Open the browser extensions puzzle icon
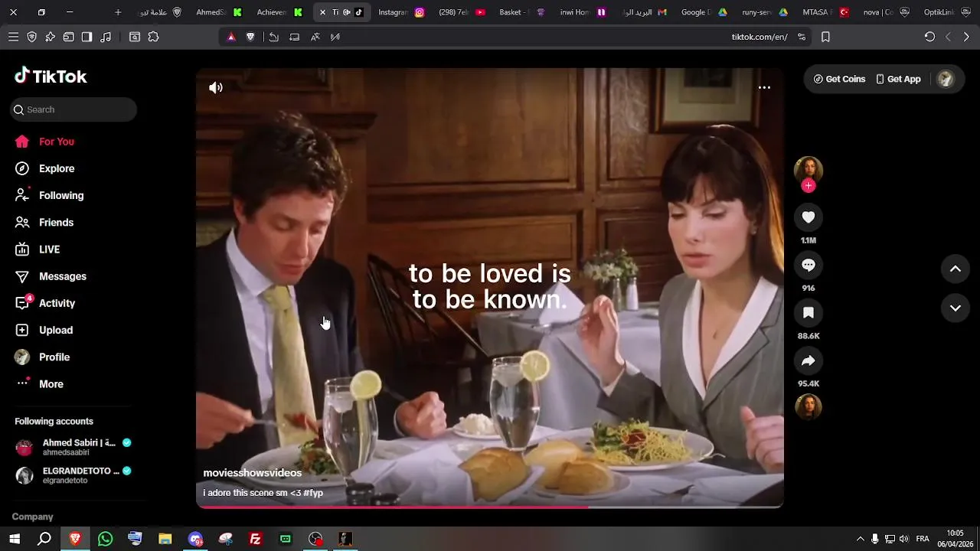The image size is (980, 551). tap(153, 37)
